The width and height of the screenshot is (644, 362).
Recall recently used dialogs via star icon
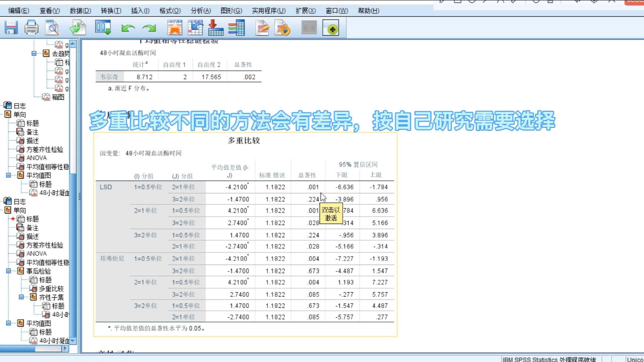[x=175, y=27]
